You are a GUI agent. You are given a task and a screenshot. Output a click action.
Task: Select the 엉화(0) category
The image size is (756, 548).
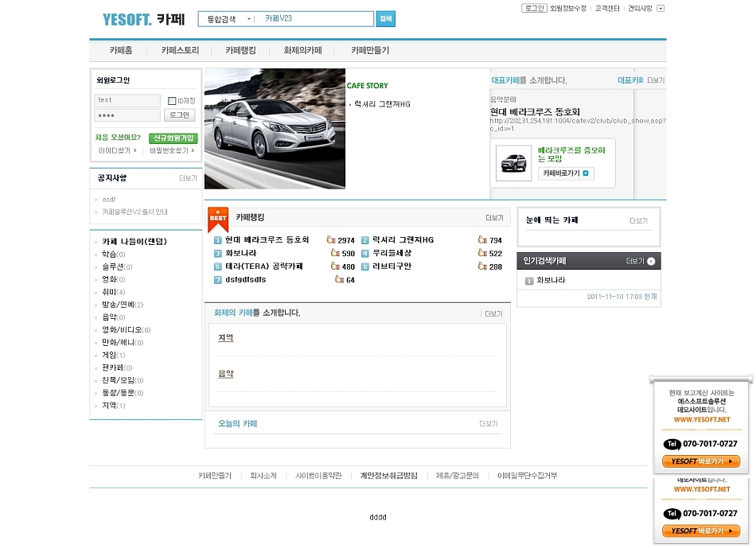coord(113,279)
